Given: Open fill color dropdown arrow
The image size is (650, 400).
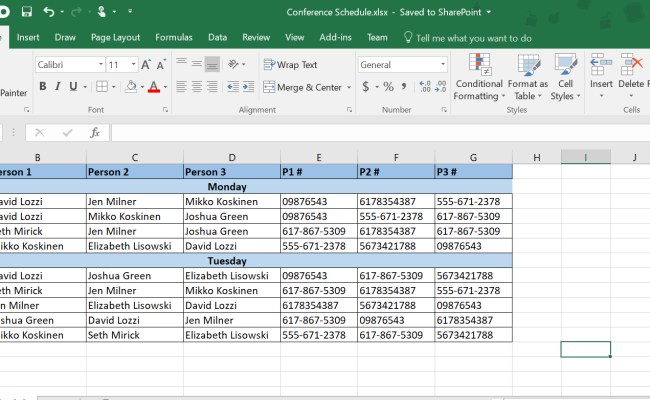Looking at the screenshot, I should 142,87.
